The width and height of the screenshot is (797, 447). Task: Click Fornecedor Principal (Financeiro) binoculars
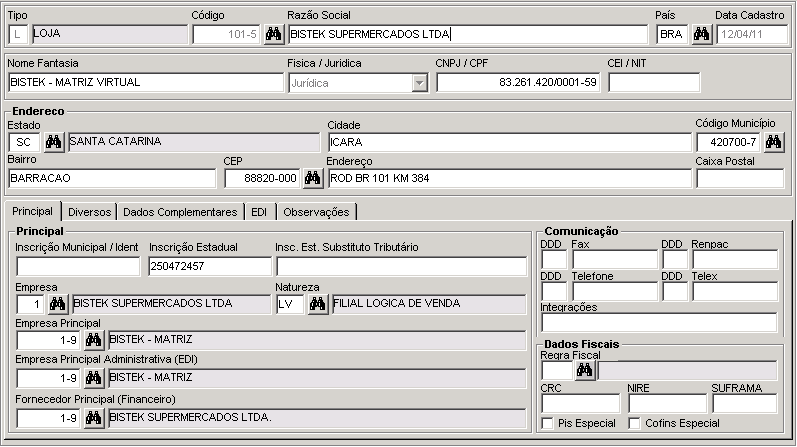click(94, 418)
